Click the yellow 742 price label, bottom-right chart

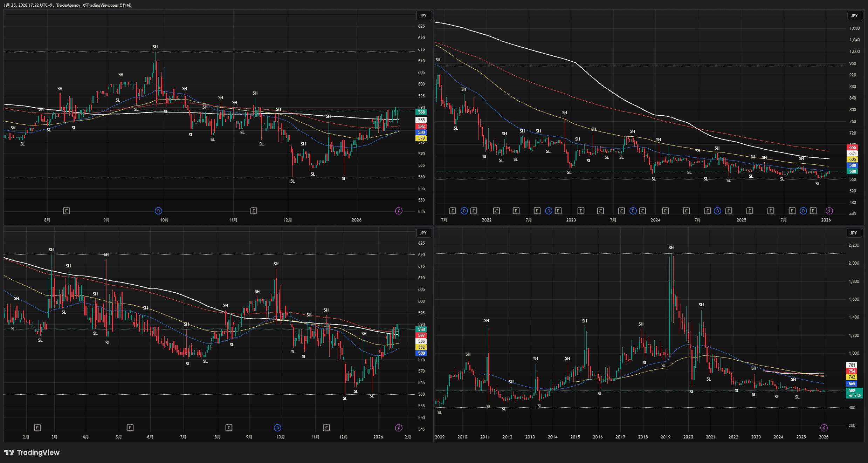point(852,377)
